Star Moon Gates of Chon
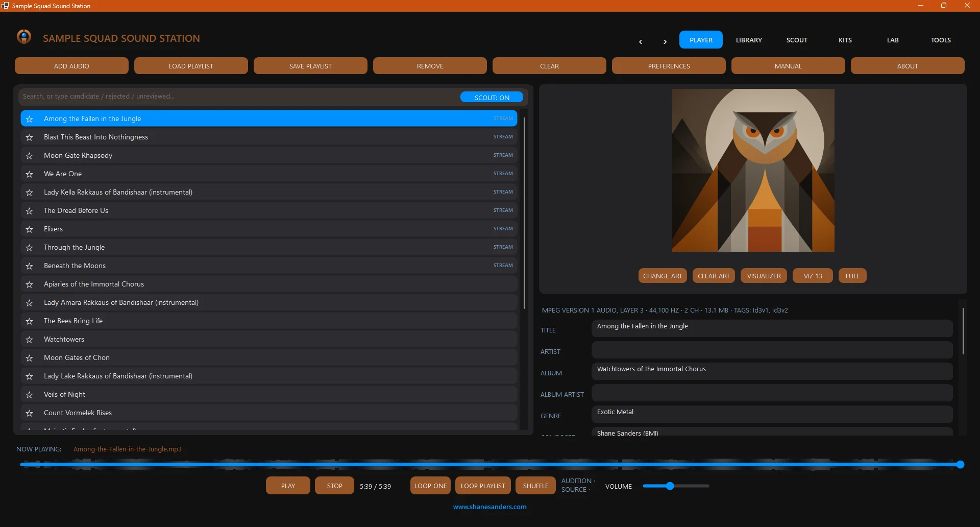The height and width of the screenshot is (527, 980). pyautogui.click(x=30, y=358)
